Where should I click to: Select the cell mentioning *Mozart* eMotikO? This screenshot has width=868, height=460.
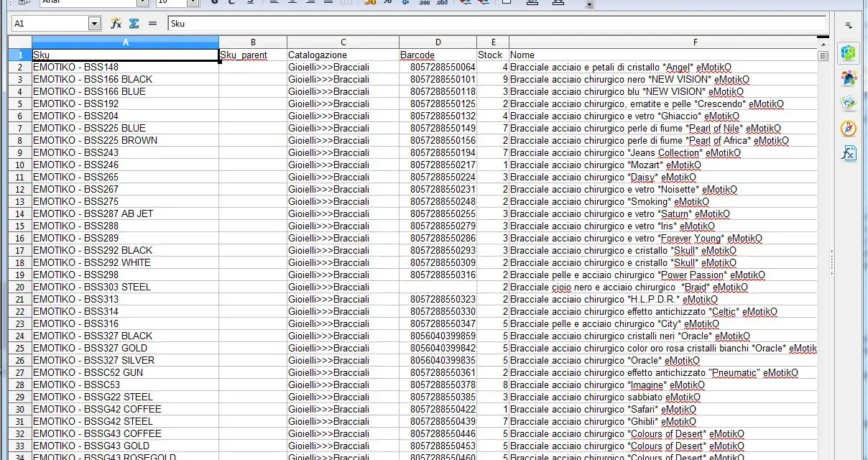662,165
